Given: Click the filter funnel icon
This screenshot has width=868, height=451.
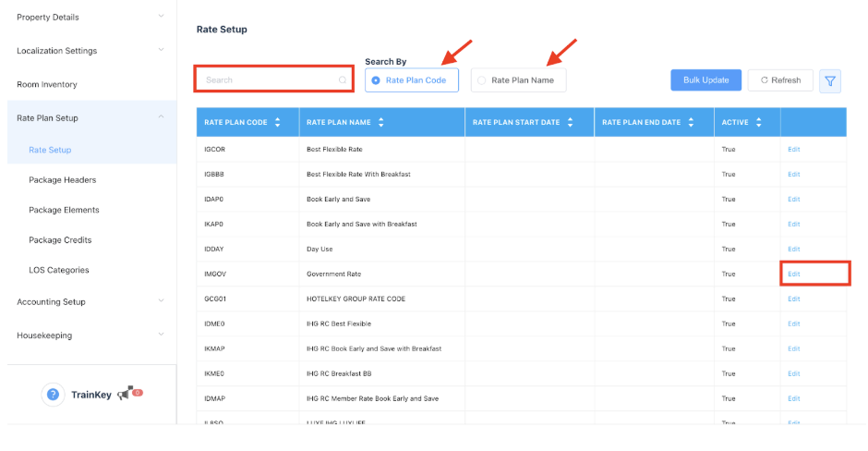Looking at the screenshot, I should tap(829, 80).
